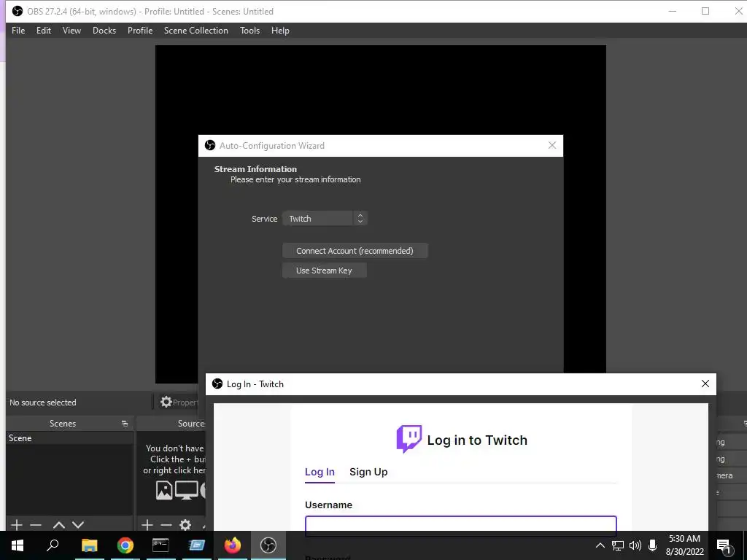Open the Docks menu

pos(104,31)
